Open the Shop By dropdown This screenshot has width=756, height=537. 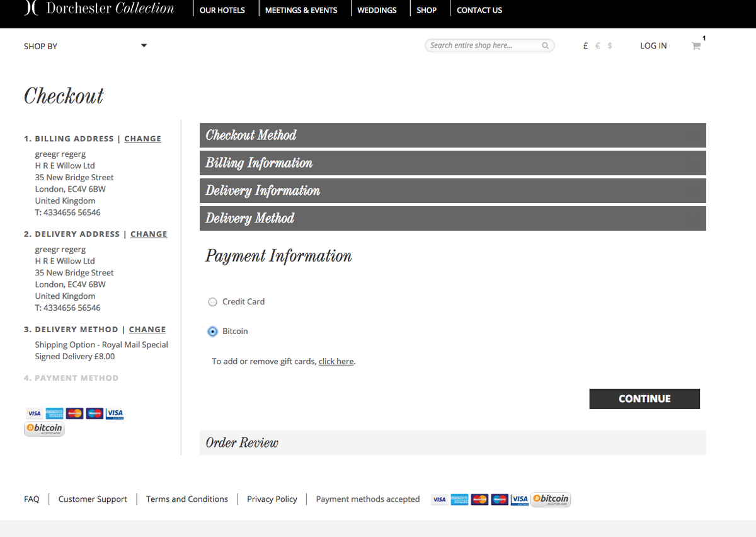85,46
